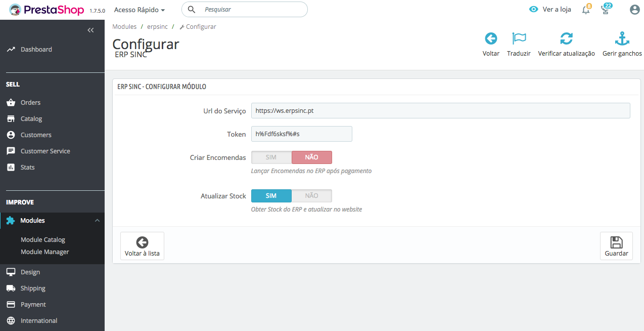Click the Modules breadcrumb link

(x=124, y=26)
